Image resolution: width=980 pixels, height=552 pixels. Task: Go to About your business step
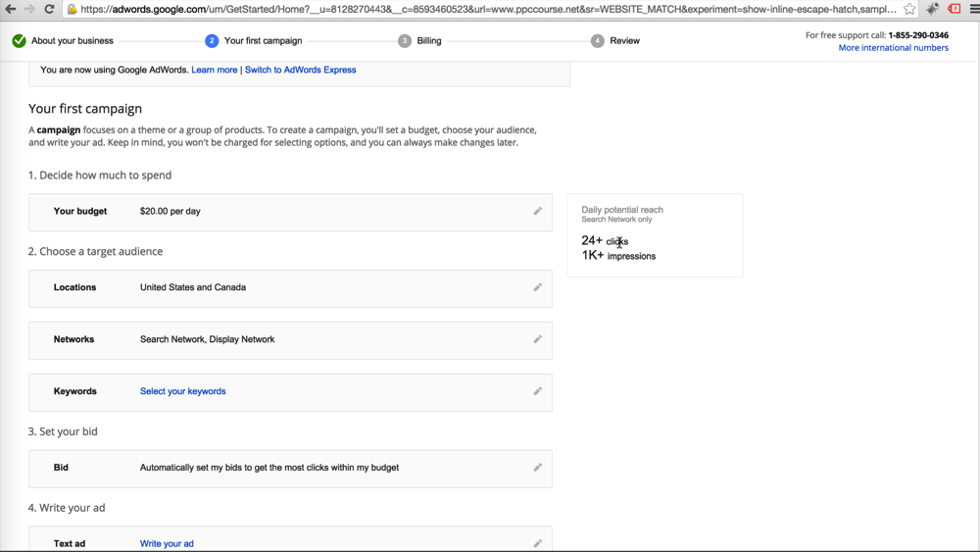(x=73, y=40)
